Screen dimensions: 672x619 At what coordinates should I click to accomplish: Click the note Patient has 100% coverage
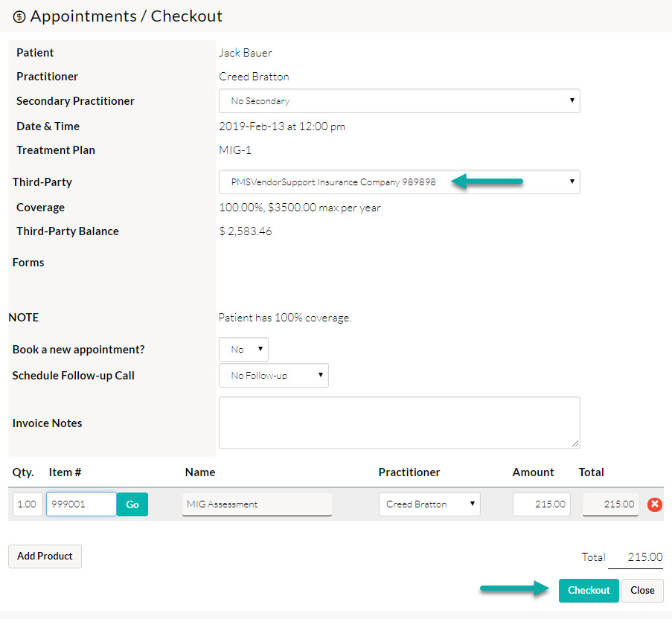285,318
